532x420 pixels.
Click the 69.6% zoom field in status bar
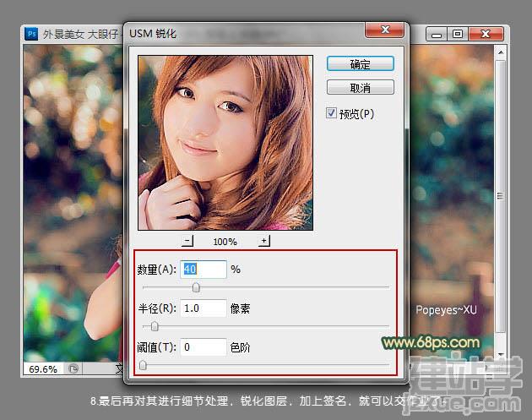click(43, 369)
